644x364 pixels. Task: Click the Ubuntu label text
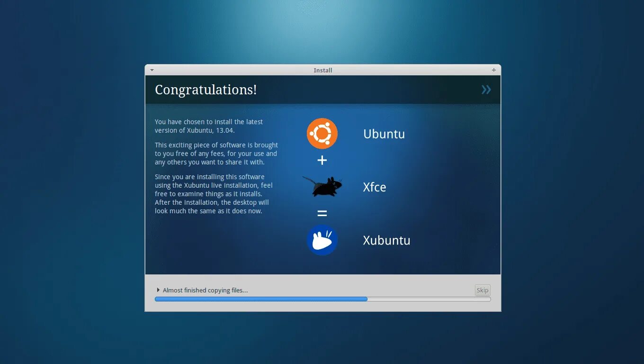[384, 134]
